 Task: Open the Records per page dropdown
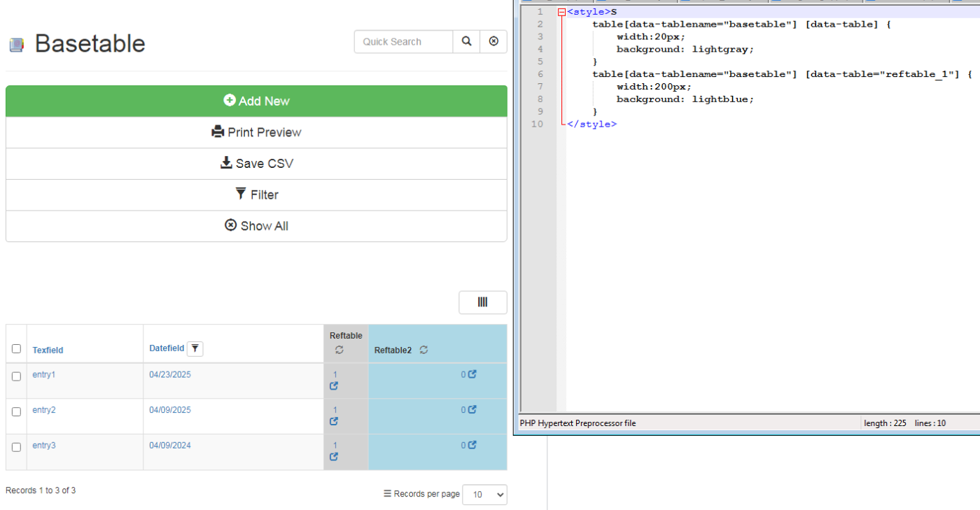[x=484, y=495]
